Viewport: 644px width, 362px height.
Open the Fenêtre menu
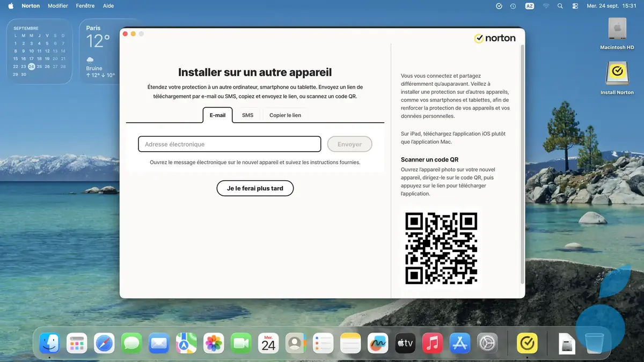coord(85,6)
